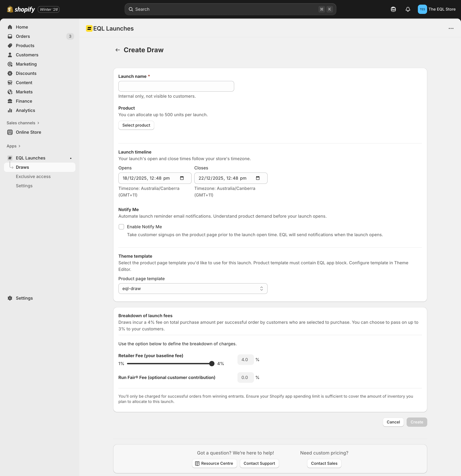
Task: Open calendar picker in Closes field
Action: click(x=258, y=178)
